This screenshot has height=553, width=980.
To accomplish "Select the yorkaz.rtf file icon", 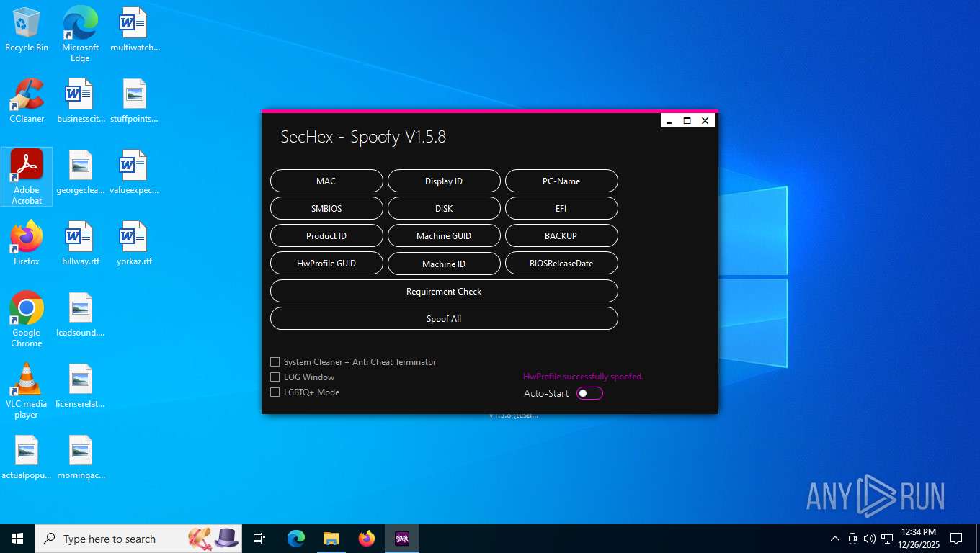I will 134,243.
